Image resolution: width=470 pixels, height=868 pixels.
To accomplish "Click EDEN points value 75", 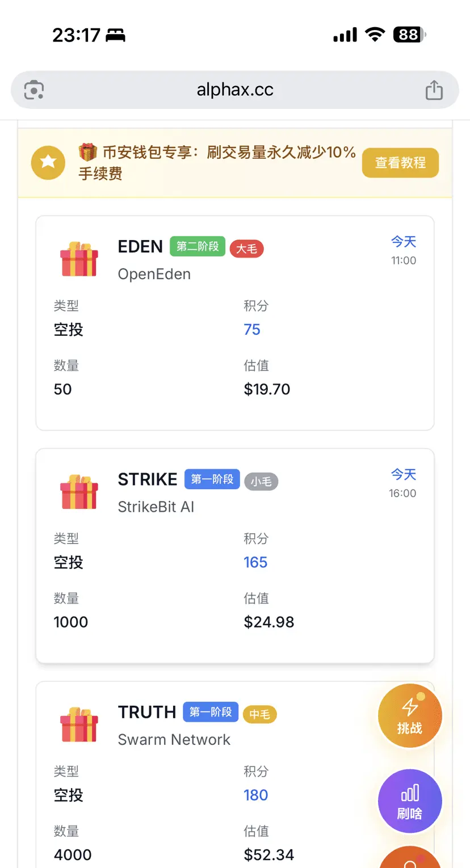I will point(252,330).
